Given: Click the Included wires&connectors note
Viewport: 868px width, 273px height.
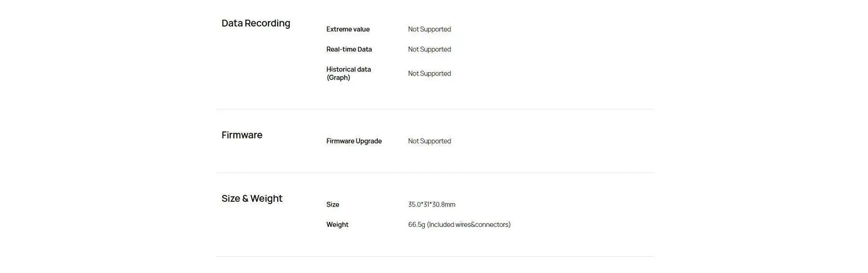Looking at the screenshot, I should pos(469,225).
